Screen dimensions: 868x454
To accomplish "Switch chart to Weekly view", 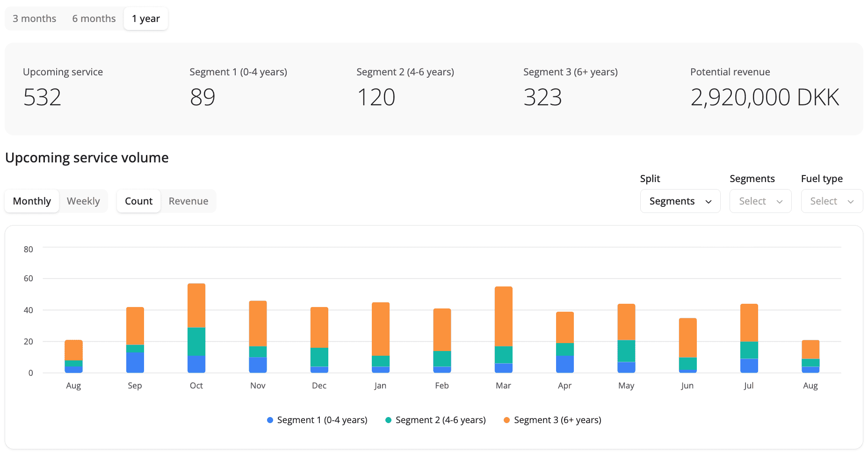I will click(x=83, y=201).
